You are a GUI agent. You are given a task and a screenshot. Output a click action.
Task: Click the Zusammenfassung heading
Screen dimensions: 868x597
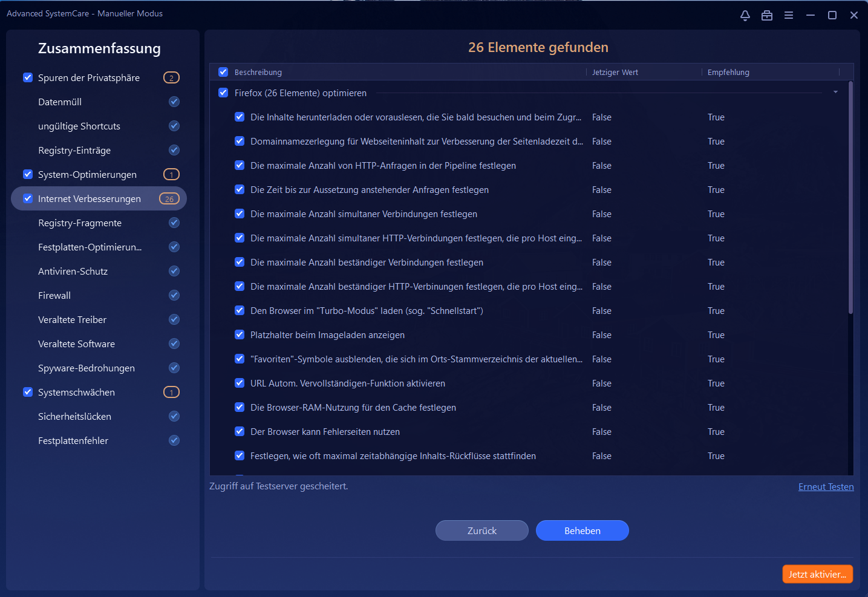pos(99,48)
